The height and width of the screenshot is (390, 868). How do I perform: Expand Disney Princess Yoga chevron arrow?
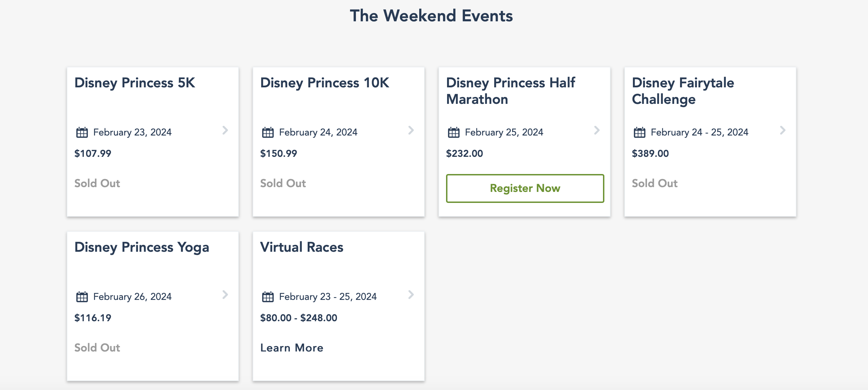coord(225,295)
